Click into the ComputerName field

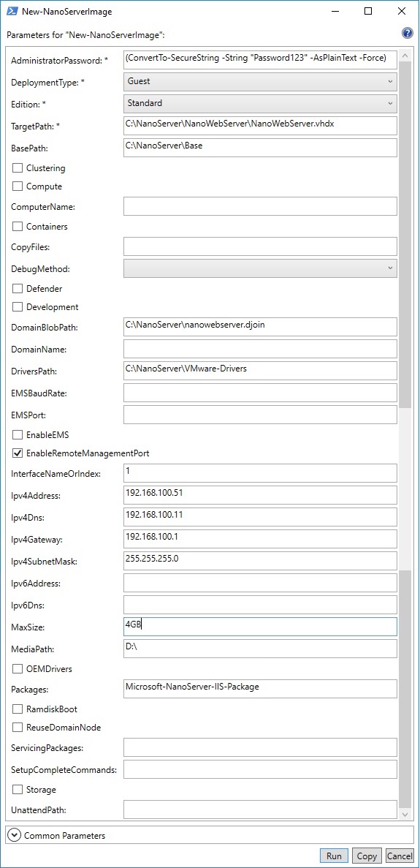[260, 206]
